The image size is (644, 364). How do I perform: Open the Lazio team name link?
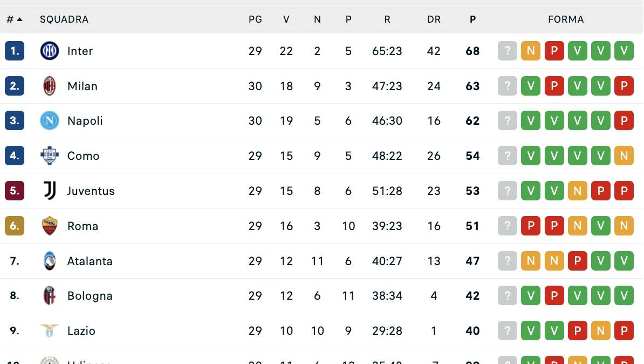tap(81, 331)
